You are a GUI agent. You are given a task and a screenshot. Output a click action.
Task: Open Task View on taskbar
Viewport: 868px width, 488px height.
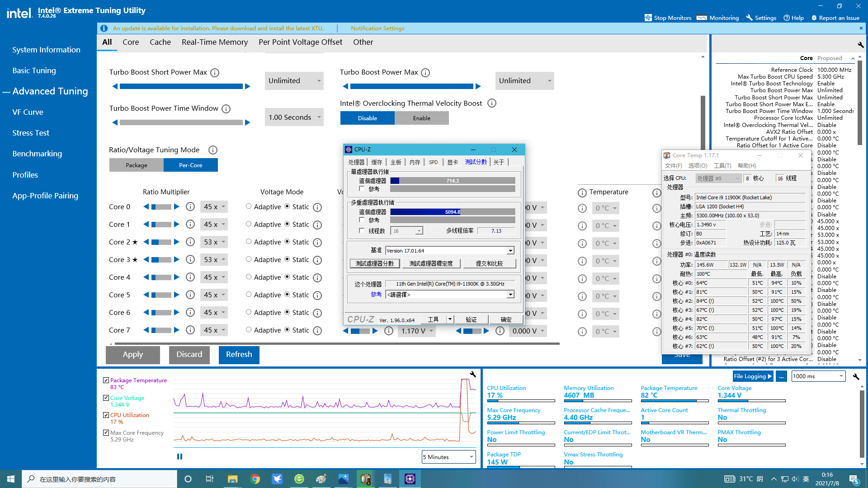coord(209,479)
